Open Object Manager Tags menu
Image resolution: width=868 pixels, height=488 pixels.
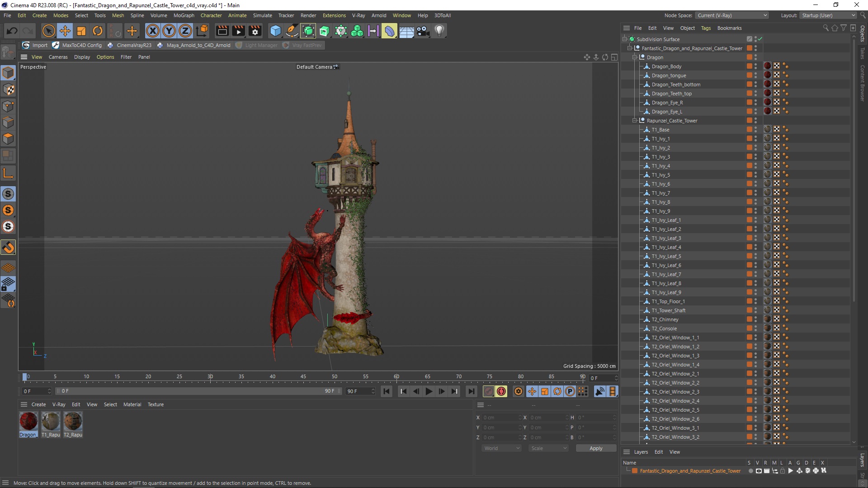[x=706, y=28]
